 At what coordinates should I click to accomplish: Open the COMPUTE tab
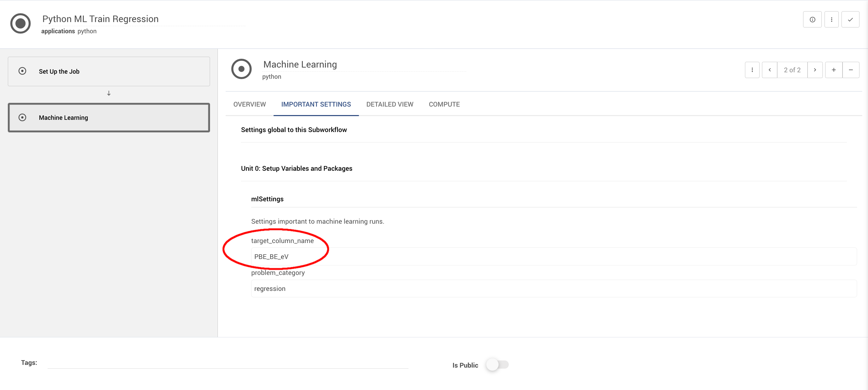point(444,104)
